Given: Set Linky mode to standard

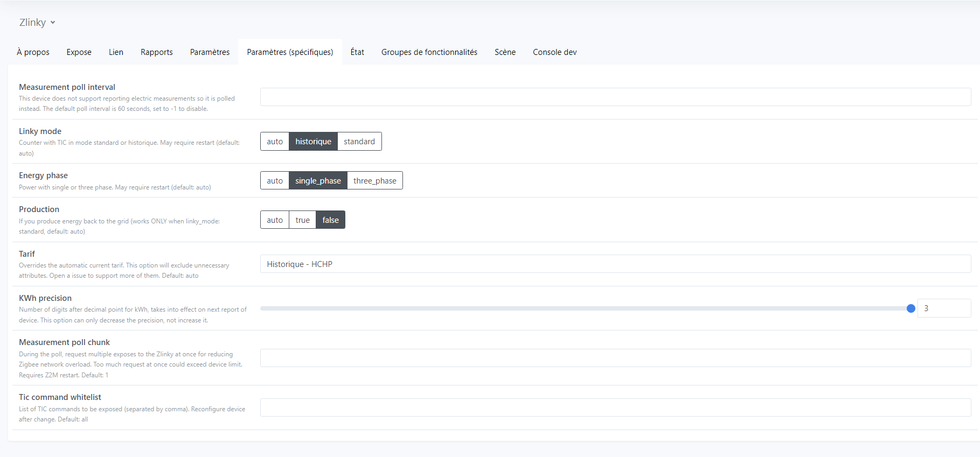Looking at the screenshot, I should click(x=359, y=142).
